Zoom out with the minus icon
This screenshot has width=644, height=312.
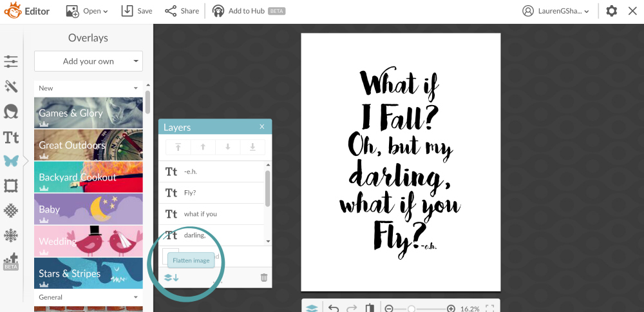pos(389,309)
